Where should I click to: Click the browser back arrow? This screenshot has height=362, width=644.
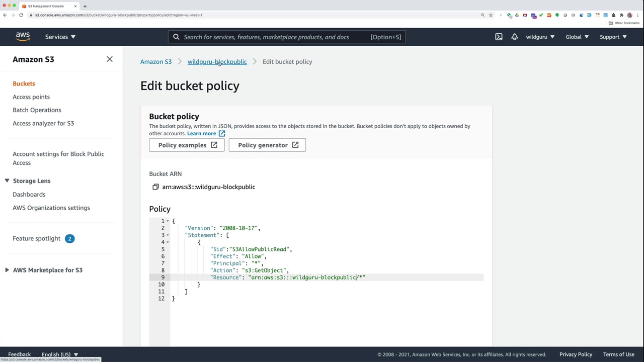[x=5, y=15]
